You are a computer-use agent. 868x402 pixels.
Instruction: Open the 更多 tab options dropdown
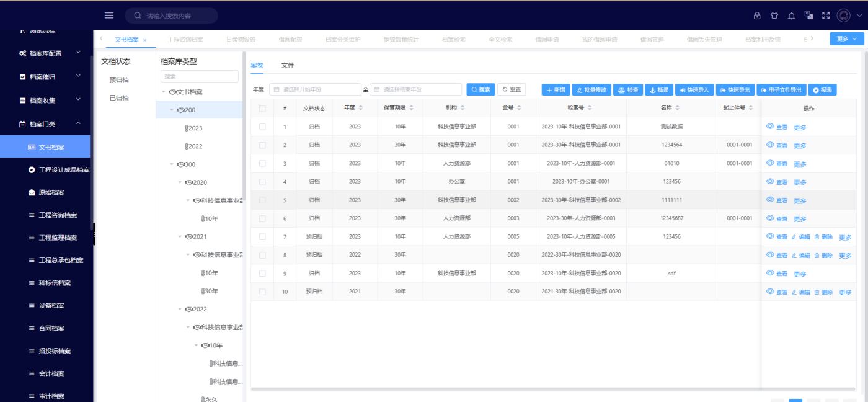pos(846,38)
